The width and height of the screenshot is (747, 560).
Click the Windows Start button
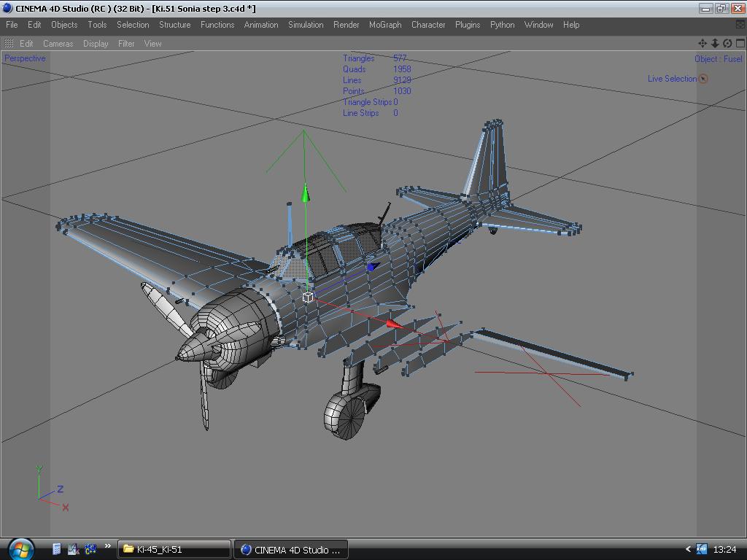coord(20,548)
